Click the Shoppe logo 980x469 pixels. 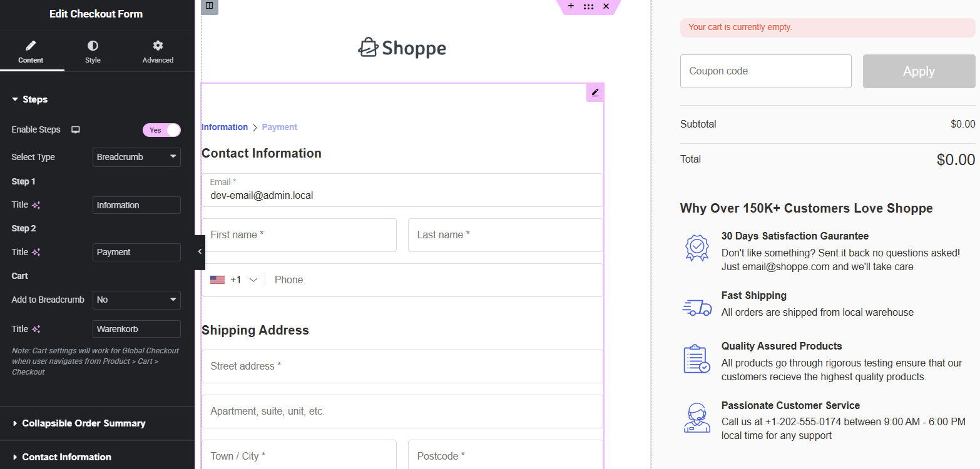[x=402, y=48]
